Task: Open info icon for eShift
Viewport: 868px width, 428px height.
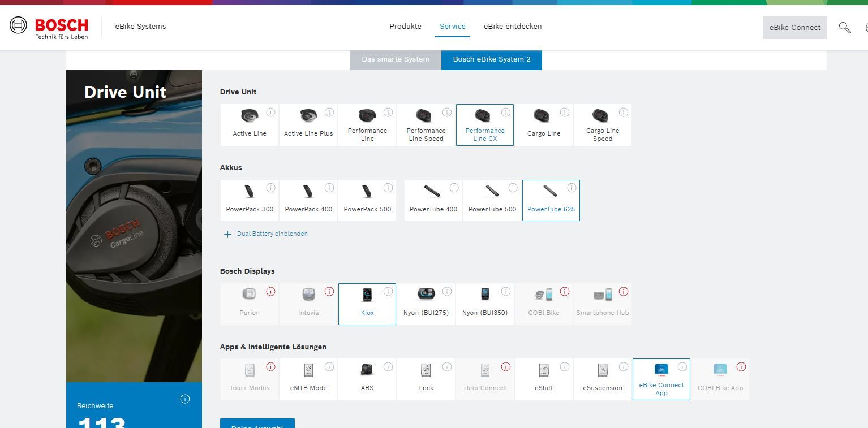Action: pos(565,366)
